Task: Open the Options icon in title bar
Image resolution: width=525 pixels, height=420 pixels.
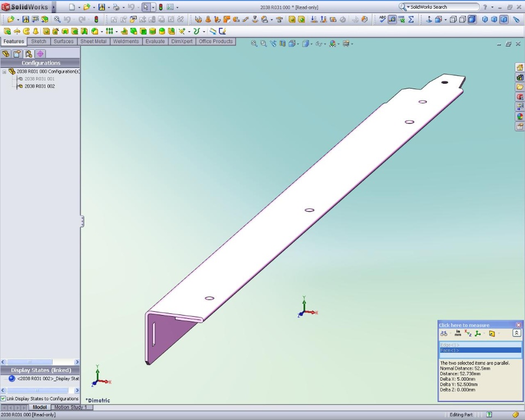Action: click(170, 7)
